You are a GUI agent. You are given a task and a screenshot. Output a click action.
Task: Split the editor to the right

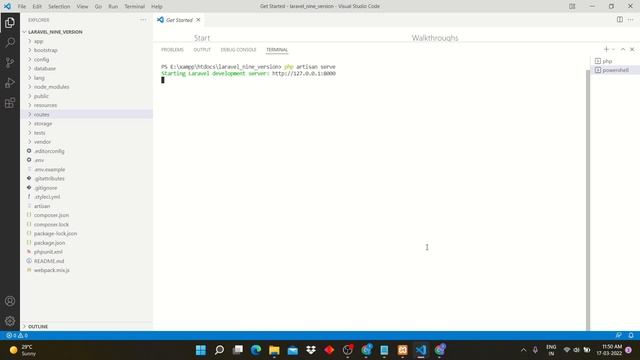click(620, 20)
